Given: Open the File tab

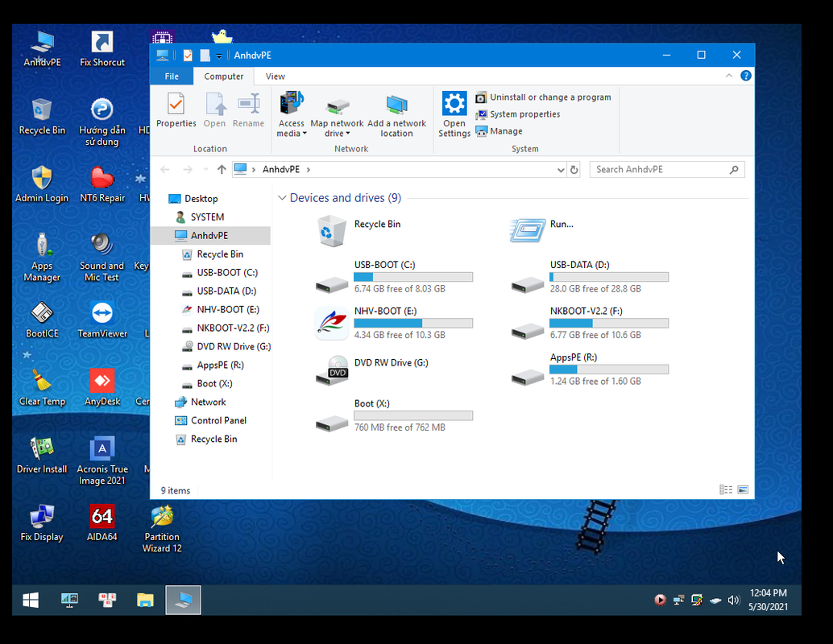Looking at the screenshot, I should (172, 76).
